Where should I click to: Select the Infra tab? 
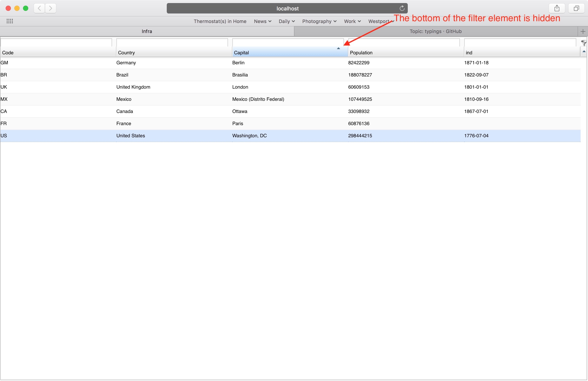[x=147, y=31]
